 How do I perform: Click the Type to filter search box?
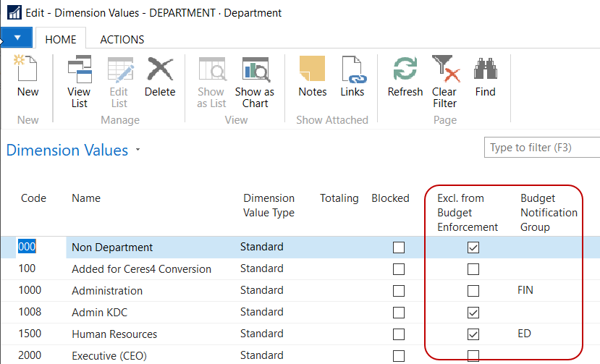point(541,148)
